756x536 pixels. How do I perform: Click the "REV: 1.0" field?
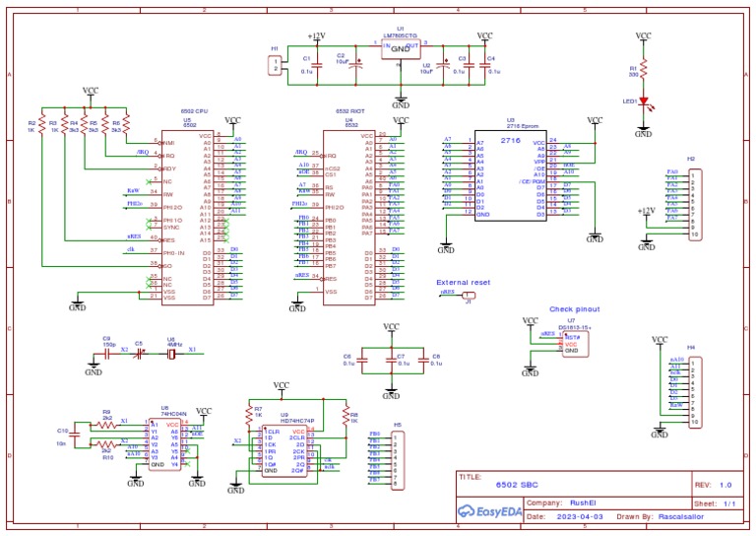(713, 485)
